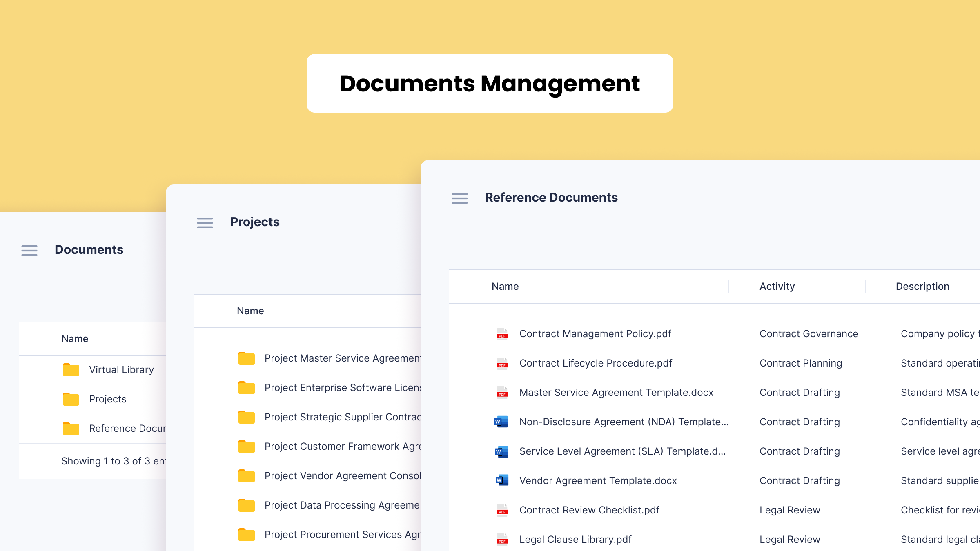Click 'Showing 1 to 3 of 3' entries text
This screenshot has height=551, width=980.
114,461
